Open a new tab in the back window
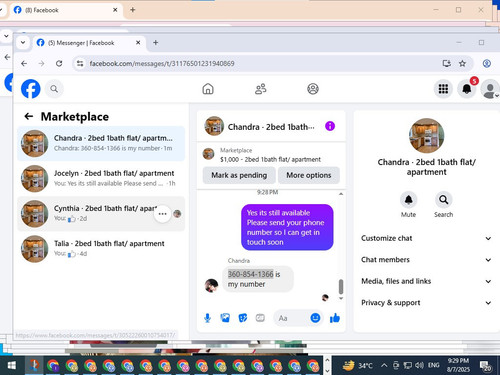 click(x=133, y=10)
